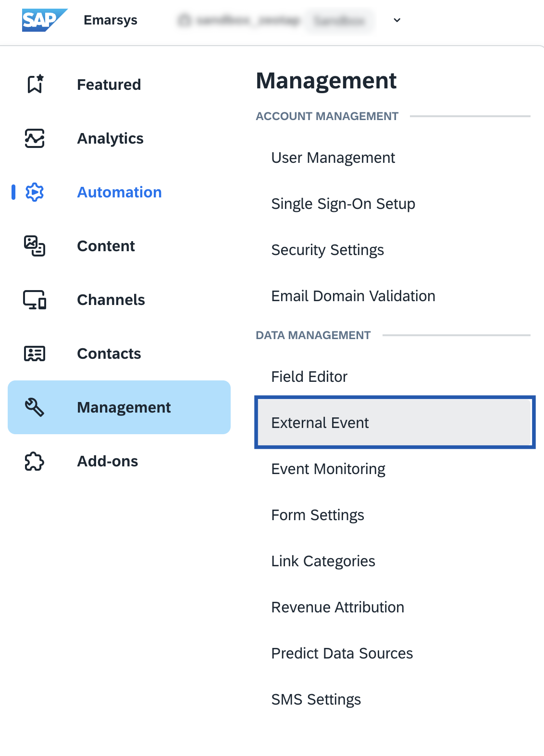Expand the account selector chevron
Image resolution: width=544 pixels, height=756 pixels.
pyautogui.click(x=397, y=20)
